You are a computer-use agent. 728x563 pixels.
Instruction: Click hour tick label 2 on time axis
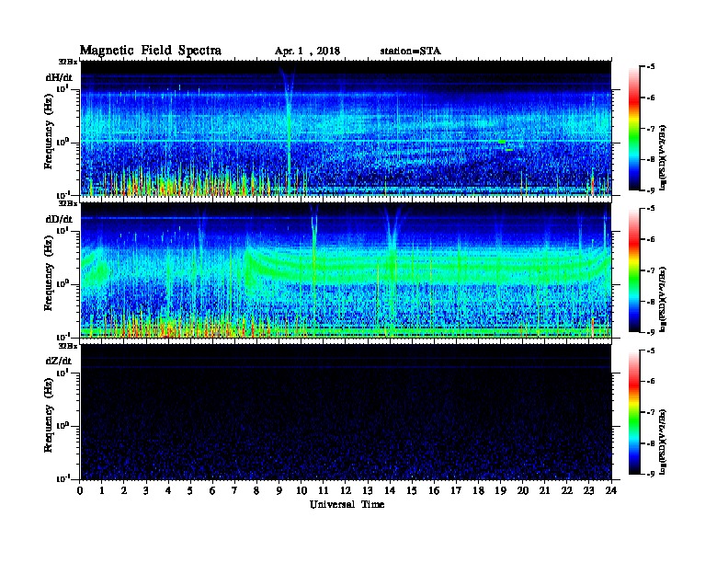[124, 490]
